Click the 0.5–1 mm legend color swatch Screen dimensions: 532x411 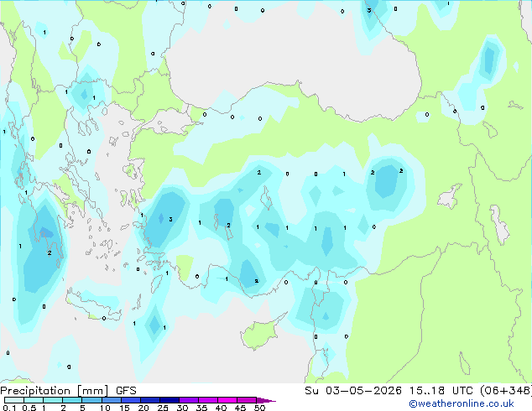click(x=34, y=400)
